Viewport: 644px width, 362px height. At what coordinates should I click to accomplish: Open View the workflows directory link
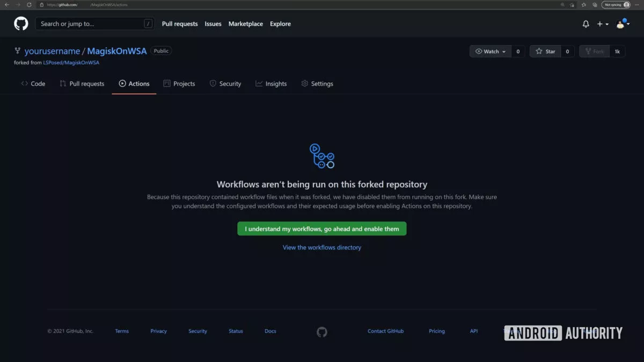[x=322, y=248]
